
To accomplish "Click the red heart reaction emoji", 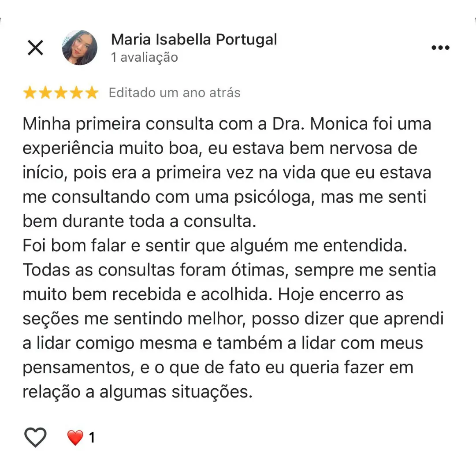I will [75, 438].
